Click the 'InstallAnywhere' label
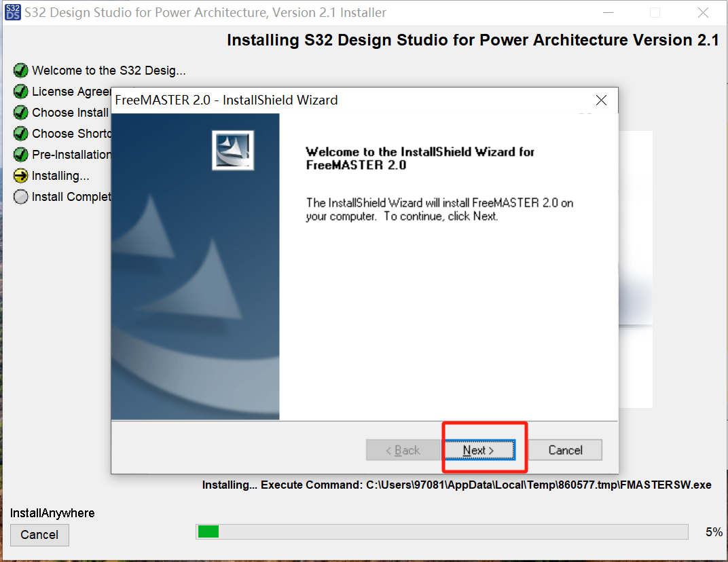728x562 pixels. tap(52, 513)
